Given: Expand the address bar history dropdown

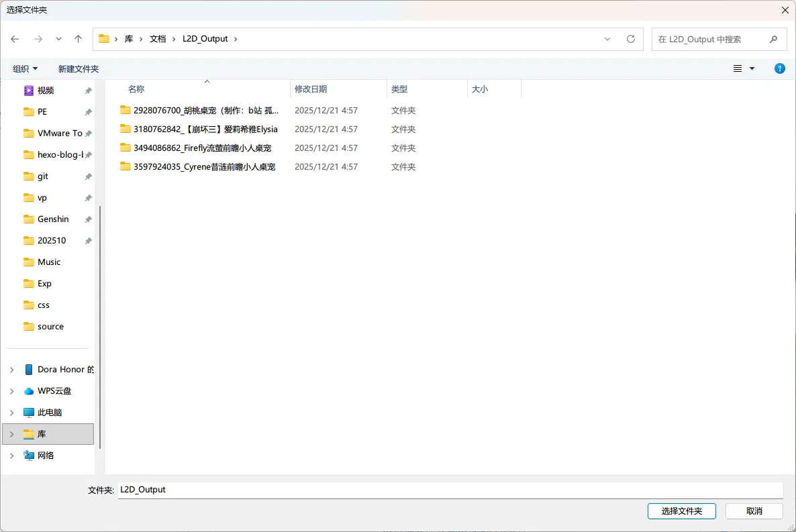Looking at the screenshot, I should 607,39.
